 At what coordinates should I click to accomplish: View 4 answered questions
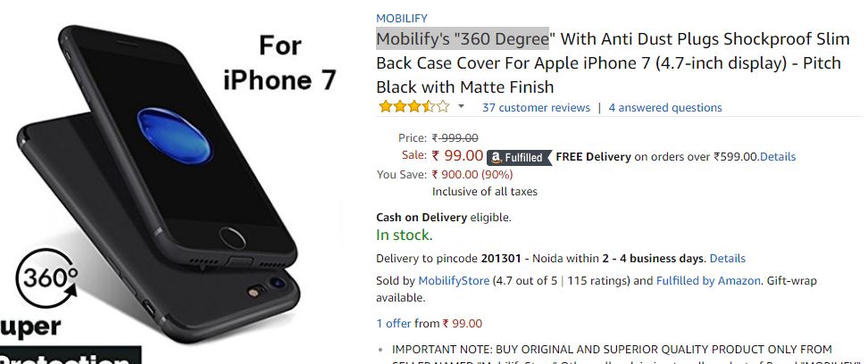click(665, 107)
